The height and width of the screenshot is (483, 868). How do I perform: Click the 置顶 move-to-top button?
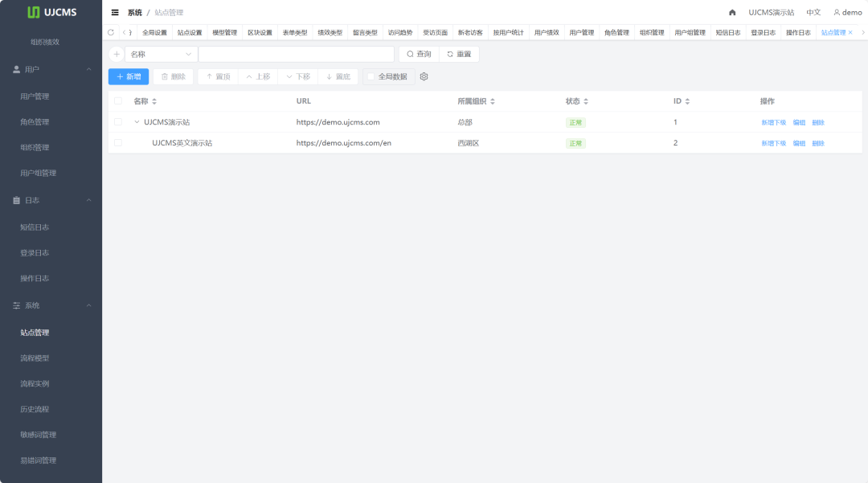pyautogui.click(x=218, y=77)
